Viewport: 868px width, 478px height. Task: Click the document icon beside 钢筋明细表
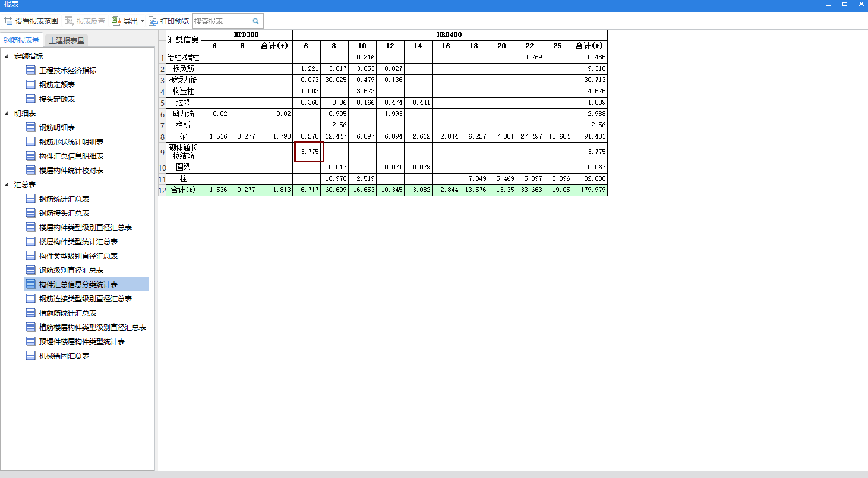tap(31, 127)
